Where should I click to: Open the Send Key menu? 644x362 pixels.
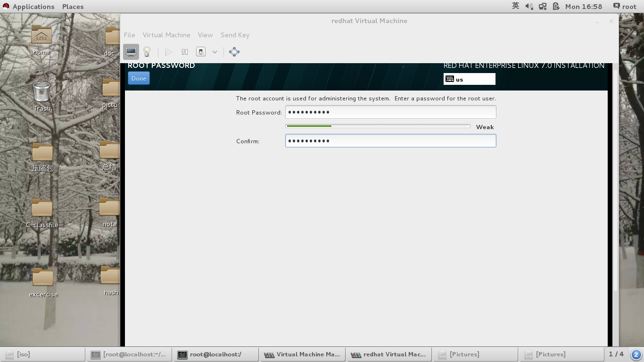(x=235, y=35)
